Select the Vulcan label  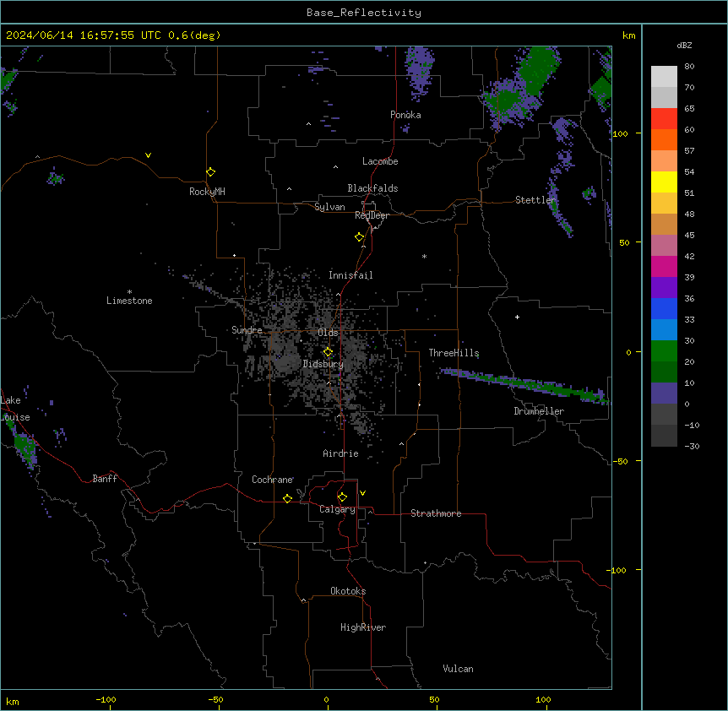tap(459, 669)
